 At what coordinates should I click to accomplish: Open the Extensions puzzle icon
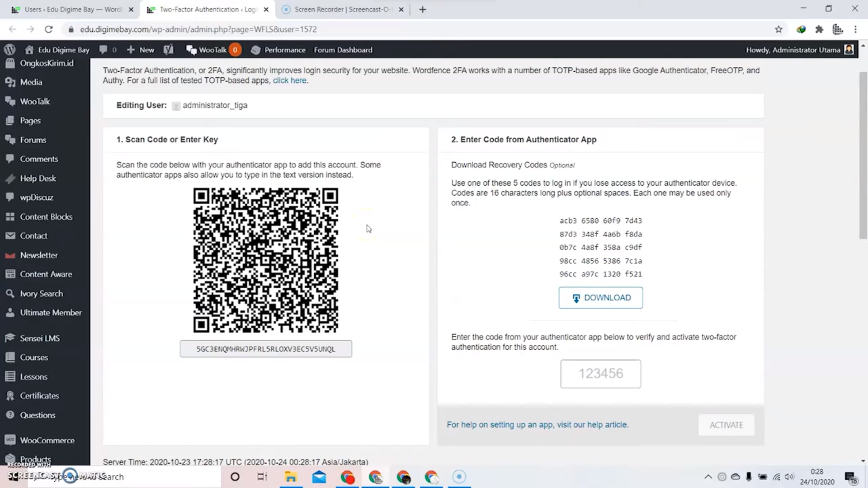pos(819,29)
